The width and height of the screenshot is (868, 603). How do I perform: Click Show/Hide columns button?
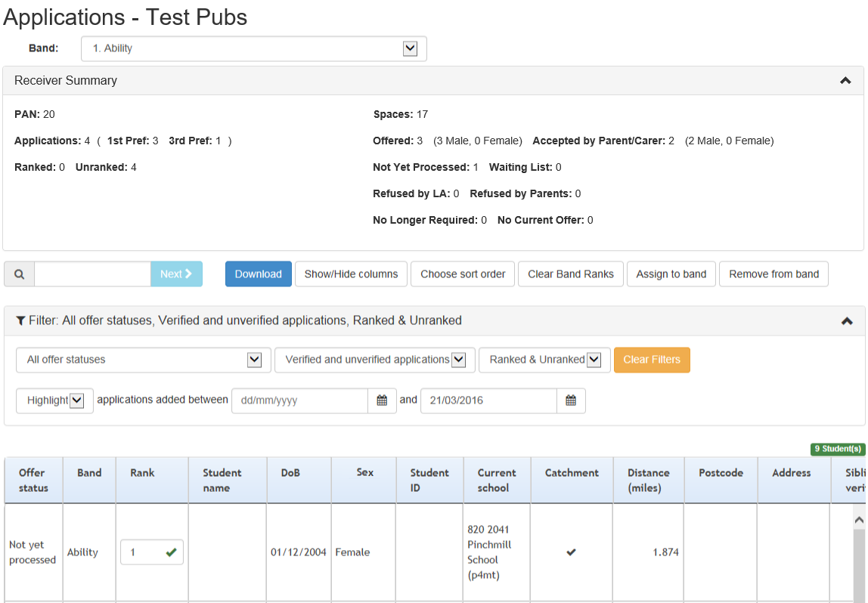click(351, 274)
